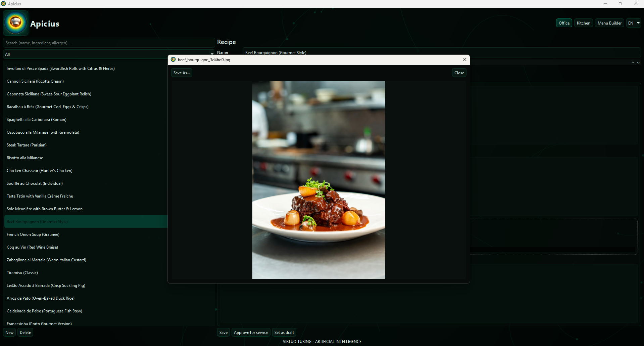Open the recipe filter list arrow
The height and width of the screenshot is (346, 644).
click(x=211, y=54)
